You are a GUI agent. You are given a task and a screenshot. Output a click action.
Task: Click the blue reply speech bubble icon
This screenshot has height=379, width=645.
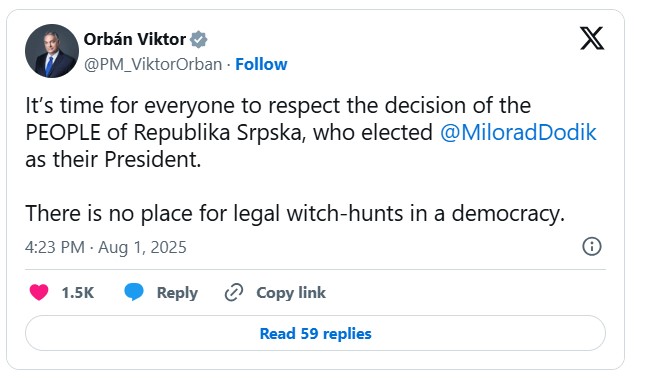134,292
